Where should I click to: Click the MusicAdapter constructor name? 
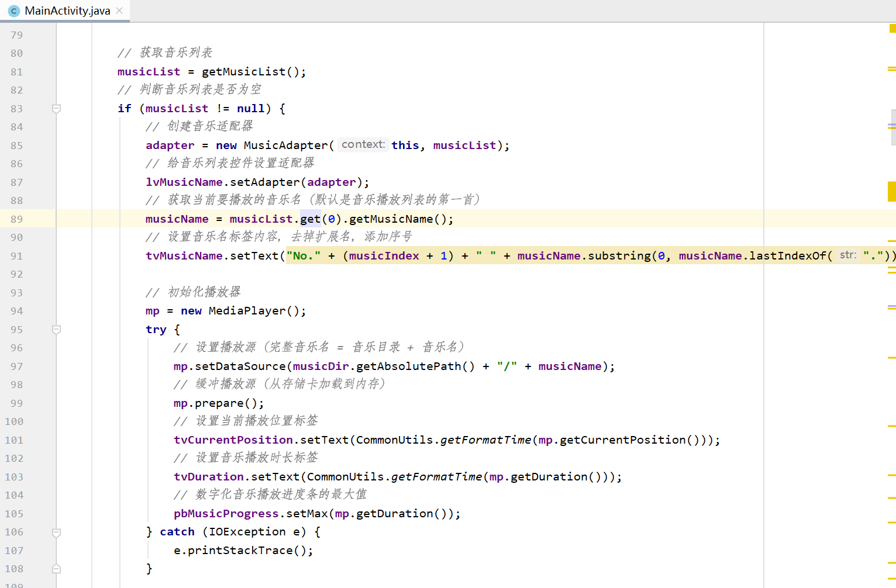pyautogui.click(x=286, y=146)
